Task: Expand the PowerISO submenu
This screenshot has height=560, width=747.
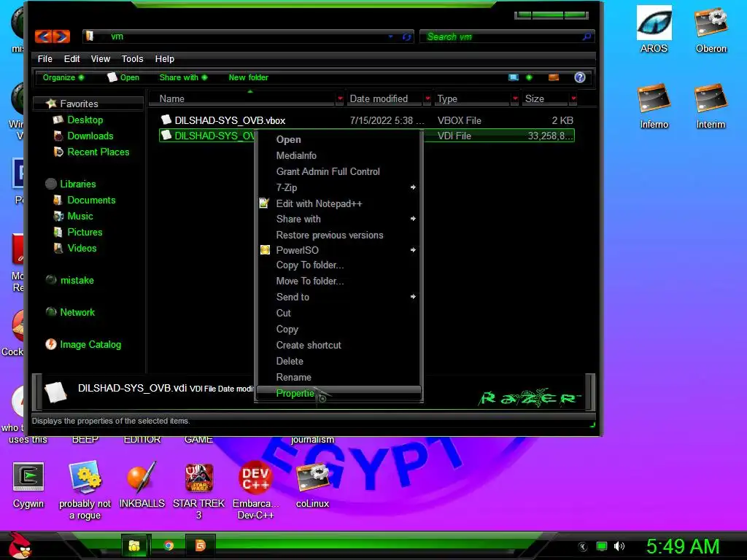Action: (338, 250)
